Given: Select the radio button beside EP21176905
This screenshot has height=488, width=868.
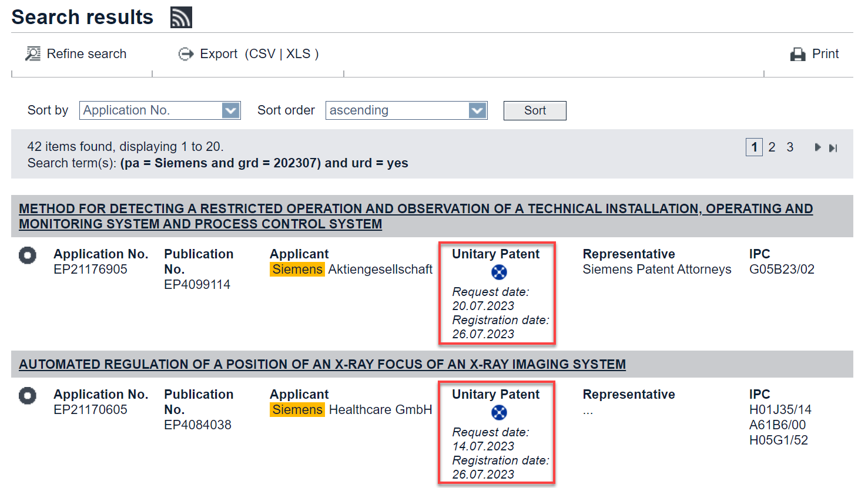Looking at the screenshot, I should tap(28, 255).
